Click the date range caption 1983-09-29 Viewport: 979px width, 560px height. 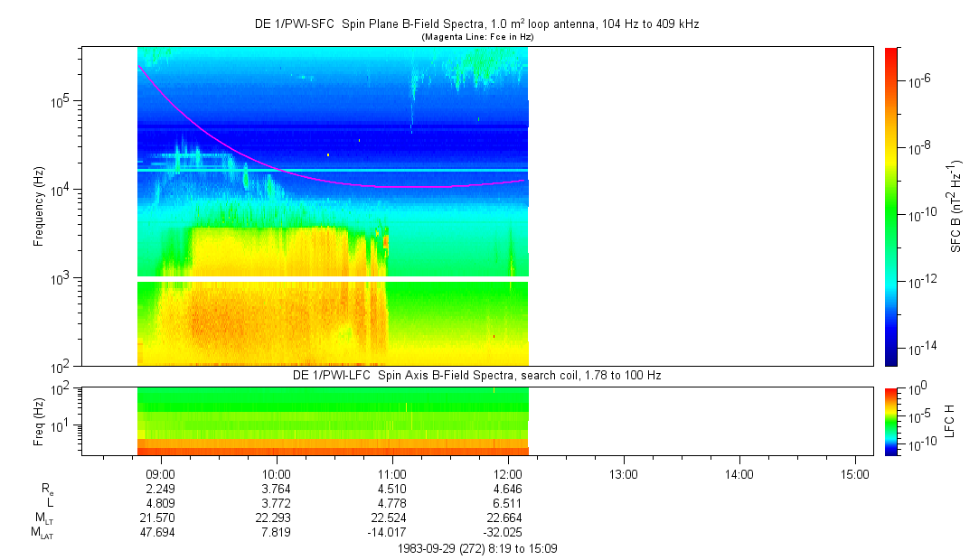[x=483, y=548]
